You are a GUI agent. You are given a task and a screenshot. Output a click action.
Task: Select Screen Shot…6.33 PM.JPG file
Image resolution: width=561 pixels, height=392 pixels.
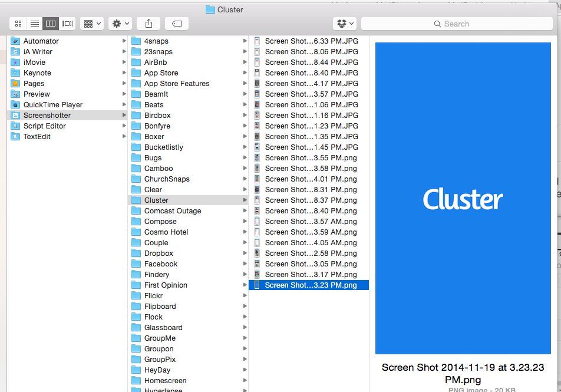[309, 41]
